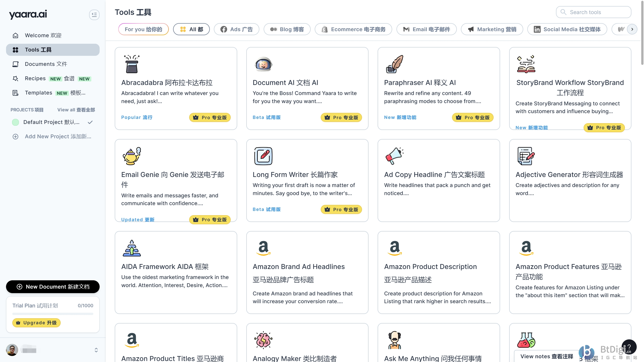Open AIDA Framework pyramid icon
The image size is (644, 362).
tap(132, 248)
